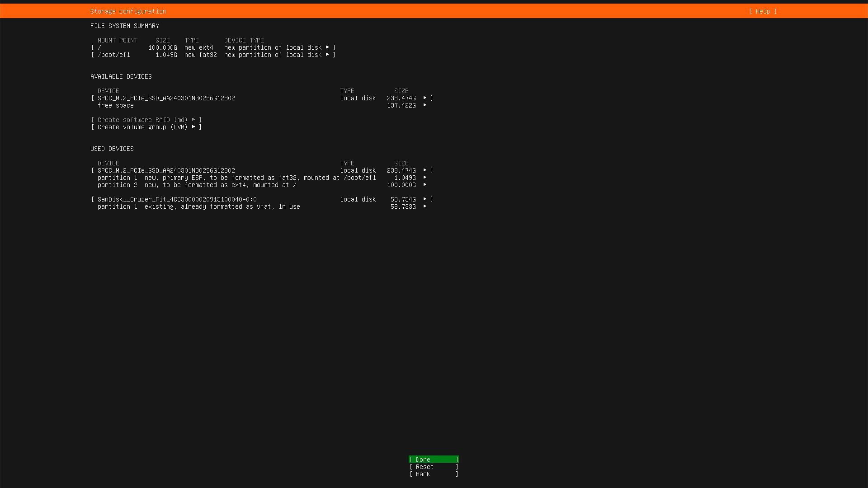Open Create volume group (LVM) menu
This screenshot has height=488, width=868.
click(x=146, y=127)
